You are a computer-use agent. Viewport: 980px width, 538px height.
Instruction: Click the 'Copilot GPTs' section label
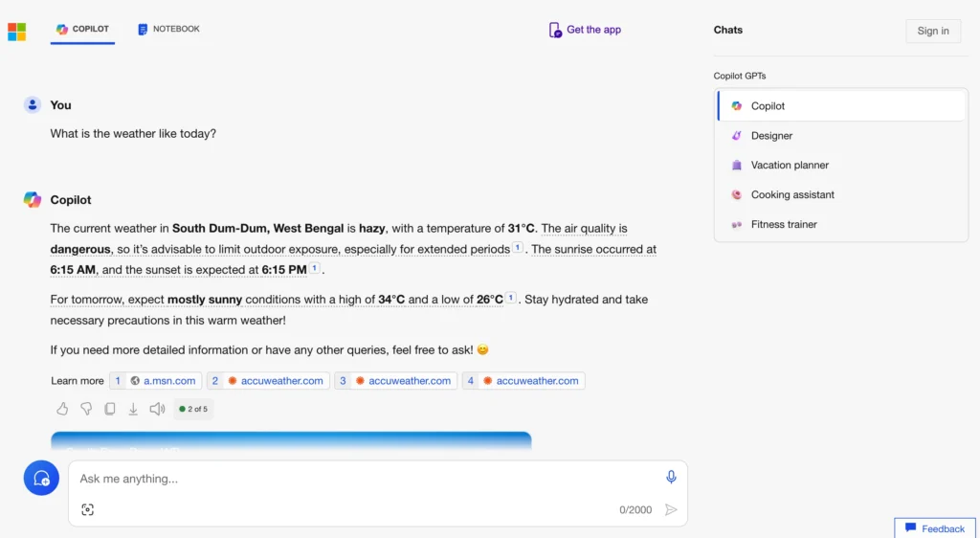pos(740,76)
